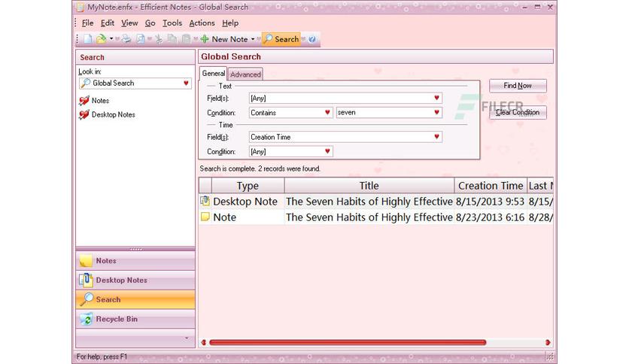
Task: Click the blank first column header of results
Action: pos(205,186)
